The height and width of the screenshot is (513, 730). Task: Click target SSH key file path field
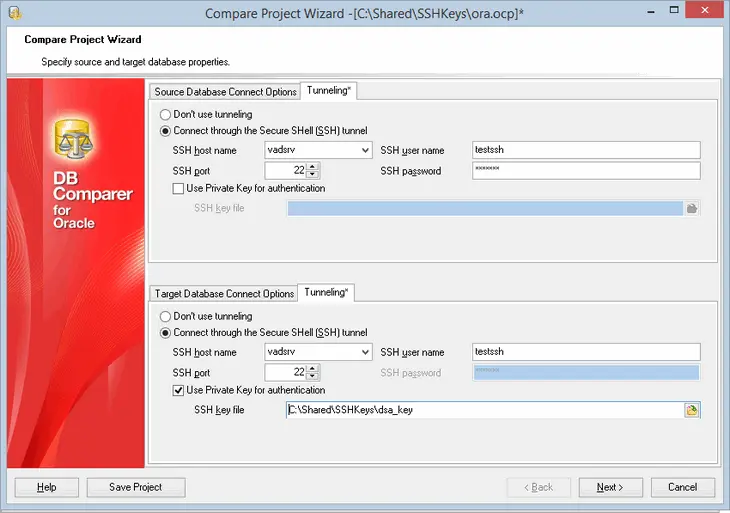pyautogui.click(x=485, y=410)
